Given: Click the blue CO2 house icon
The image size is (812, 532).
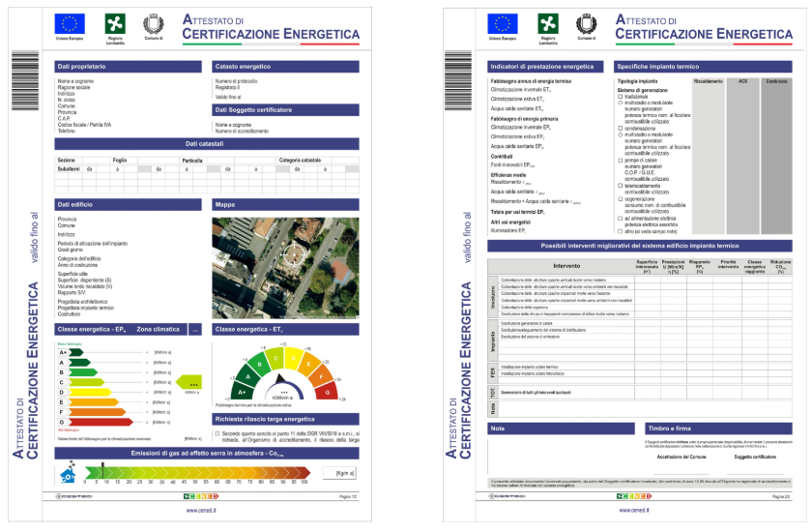Looking at the screenshot, I should pyautogui.click(x=69, y=473).
